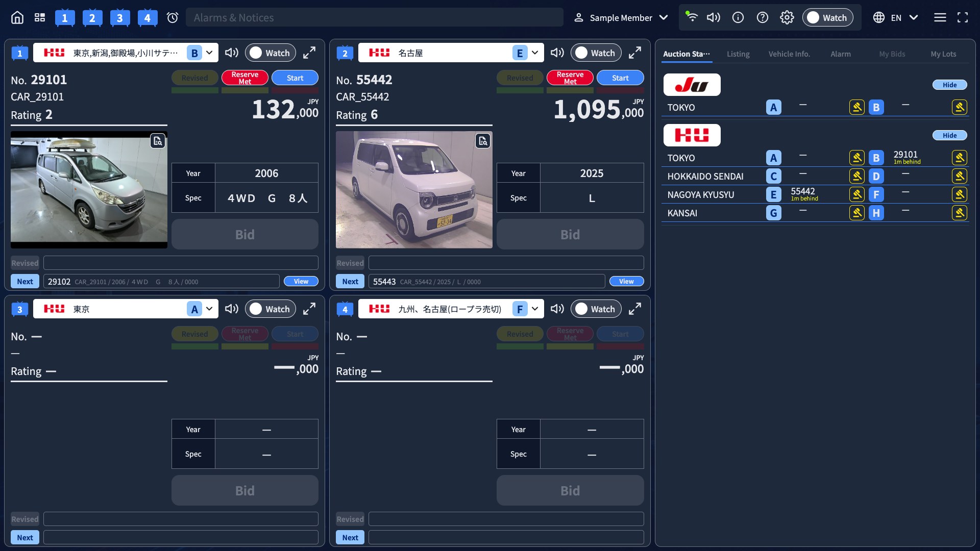The image size is (980, 551).
Task: Switch to Alarm tab
Action: [x=841, y=54]
